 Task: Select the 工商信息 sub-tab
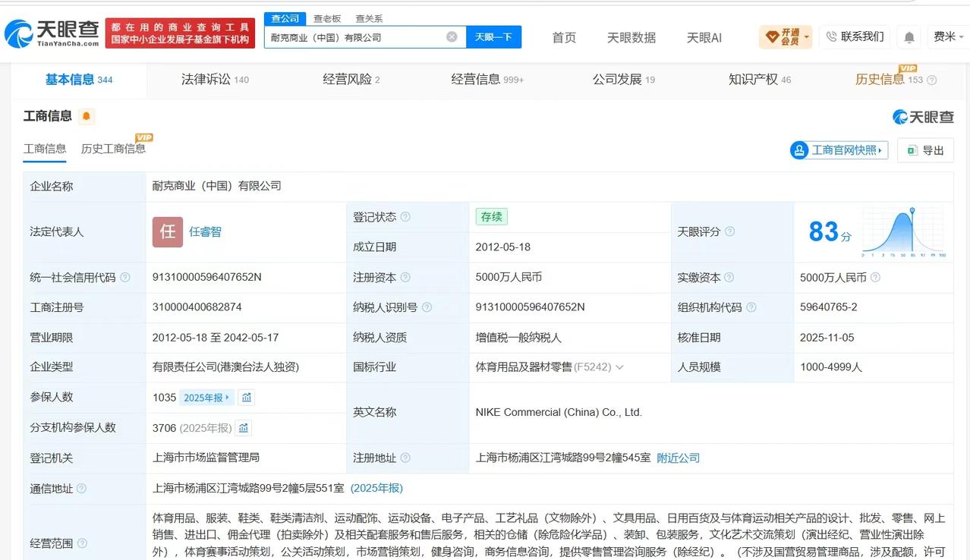(x=45, y=149)
